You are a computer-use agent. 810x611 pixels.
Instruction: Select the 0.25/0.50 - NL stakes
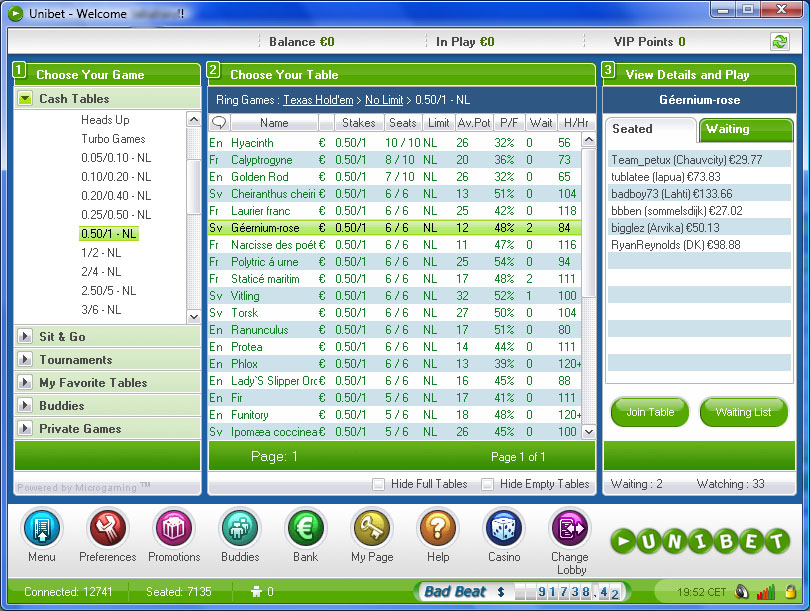click(x=116, y=215)
